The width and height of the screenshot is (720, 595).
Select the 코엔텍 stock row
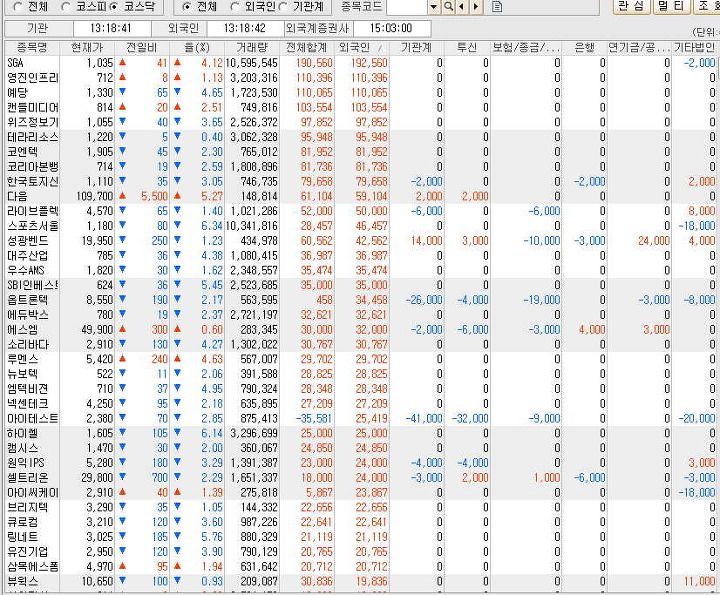coord(361,152)
